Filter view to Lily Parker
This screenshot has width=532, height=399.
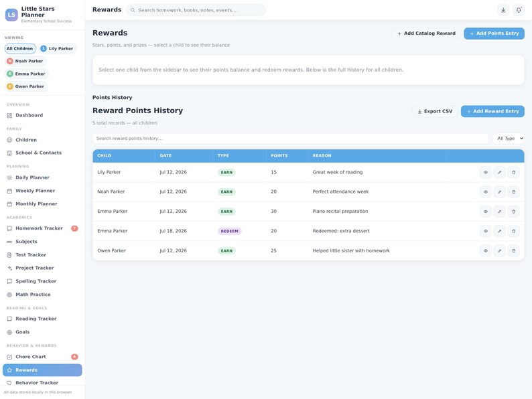click(x=57, y=48)
